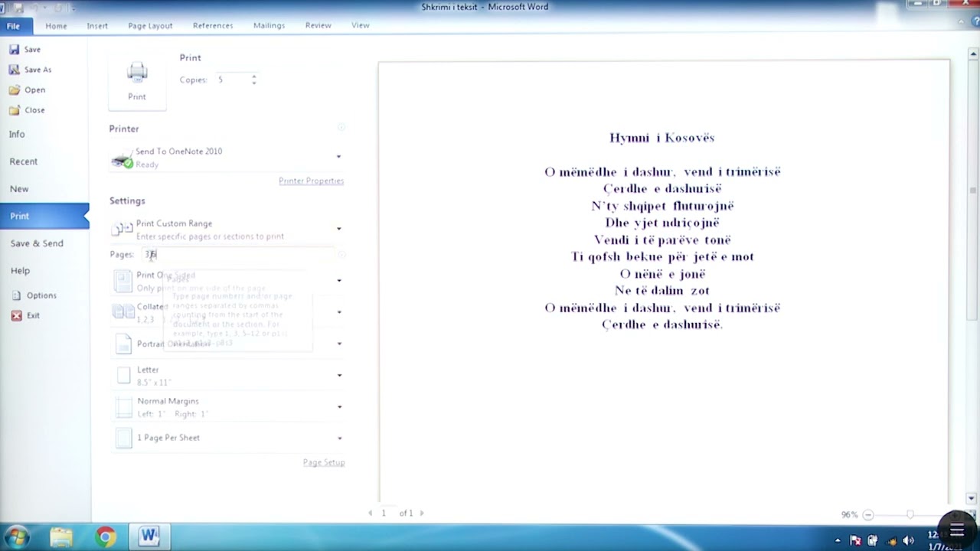The height and width of the screenshot is (551, 980).
Task: Click the previous page arrow below preview
Action: pos(371,513)
